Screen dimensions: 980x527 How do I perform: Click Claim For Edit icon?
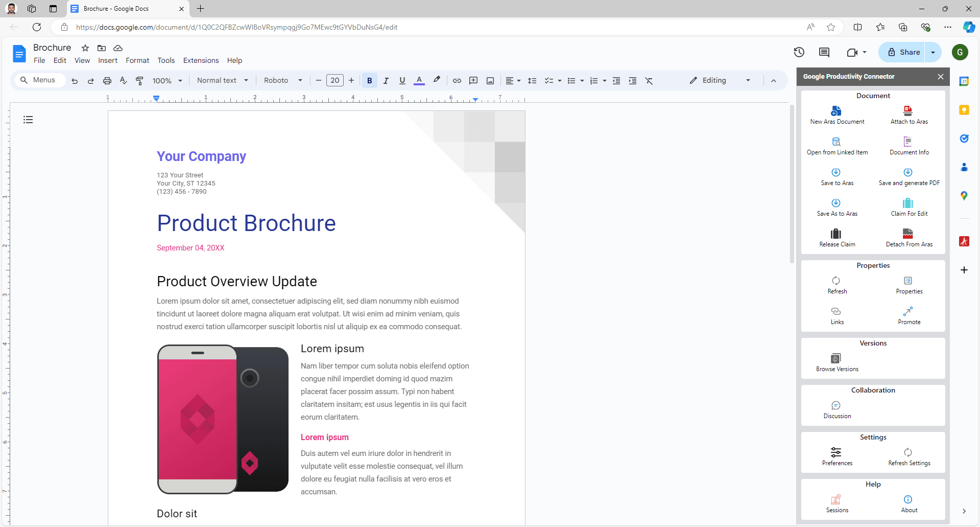907,203
